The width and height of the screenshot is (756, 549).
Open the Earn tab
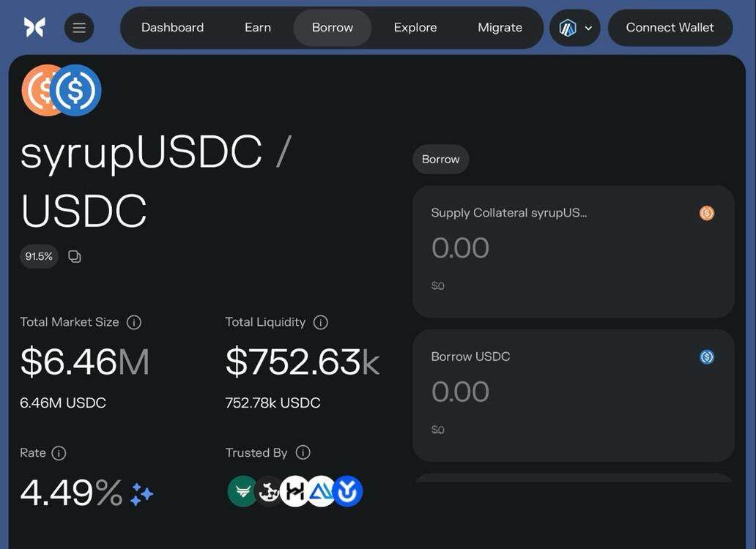click(258, 28)
